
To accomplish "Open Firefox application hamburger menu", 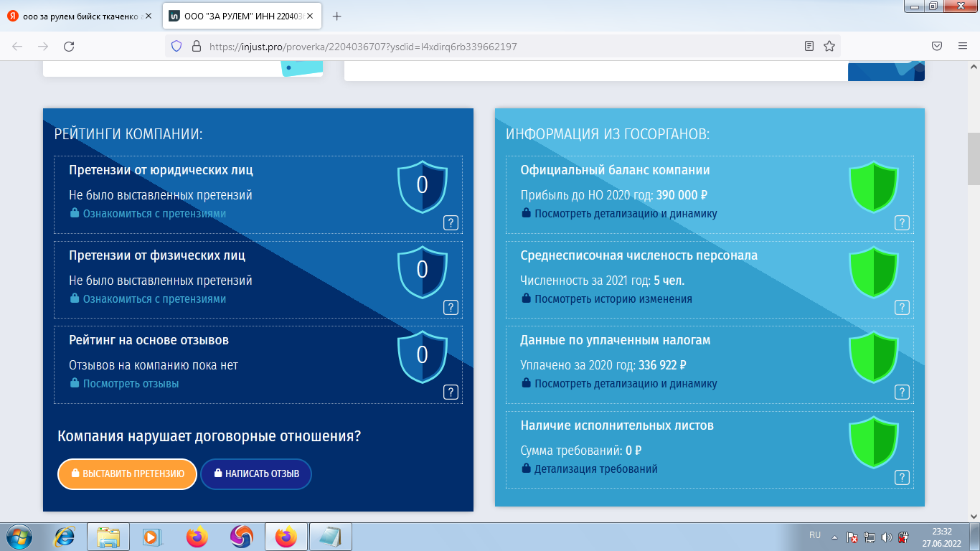I will pyautogui.click(x=963, y=47).
